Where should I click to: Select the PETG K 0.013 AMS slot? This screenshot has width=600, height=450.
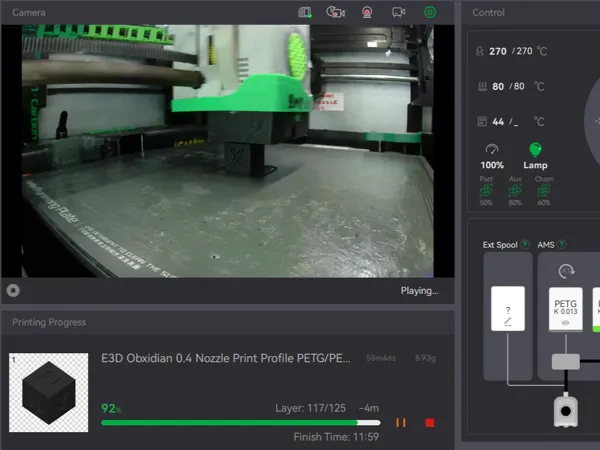point(566,309)
